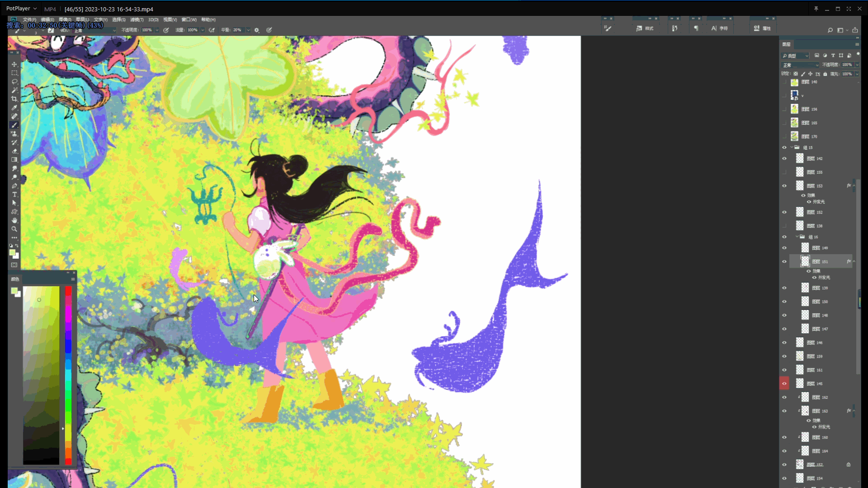Select the Gradient tool
The height and width of the screenshot is (488, 868).
click(x=14, y=160)
